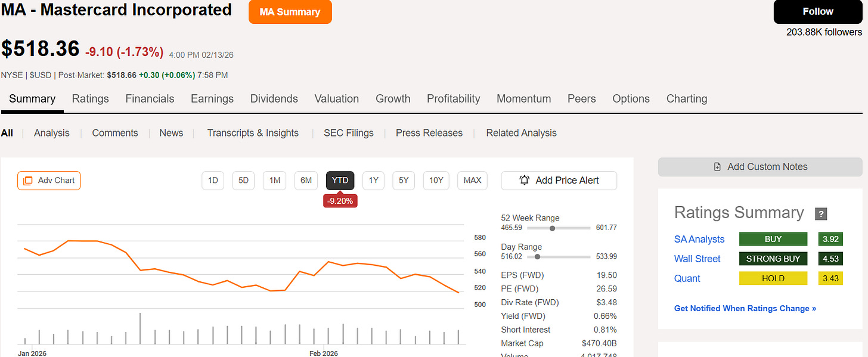Image resolution: width=868 pixels, height=357 pixels.
Task: Show SEC Filings items
Action: 349,133
